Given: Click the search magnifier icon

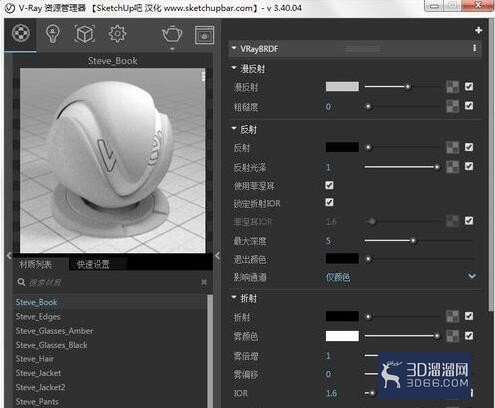Looking at the screenshot, I should 21,282.
